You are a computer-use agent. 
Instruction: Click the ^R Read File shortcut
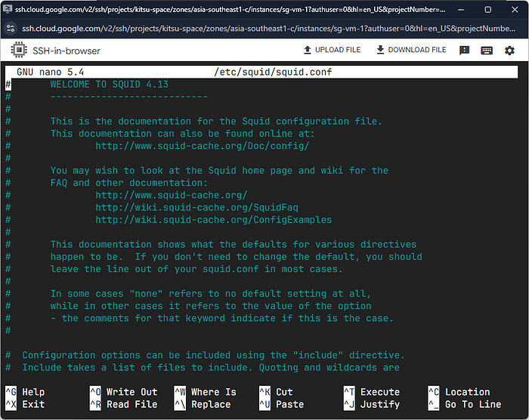[x=123, y=404]
